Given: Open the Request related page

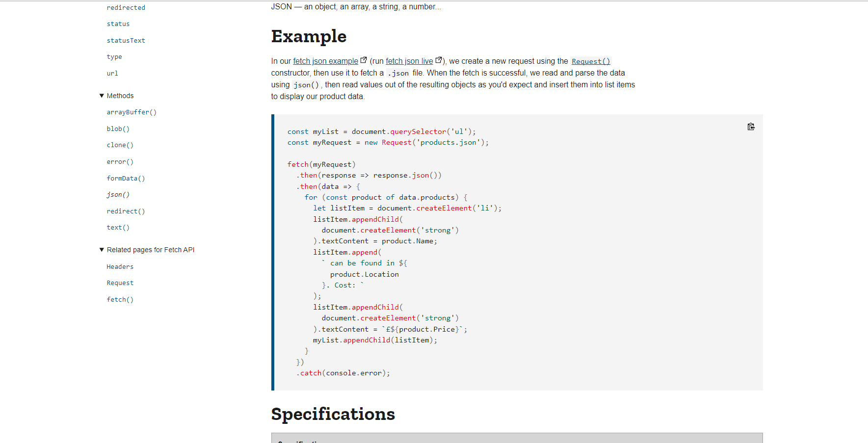Looking at the screenshot, I should 120,283.
